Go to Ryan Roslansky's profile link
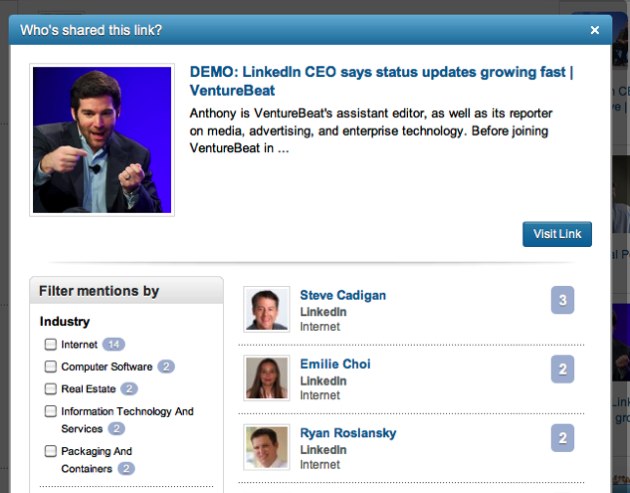This screenshot has height=493, width=630. tap(348, 433)
